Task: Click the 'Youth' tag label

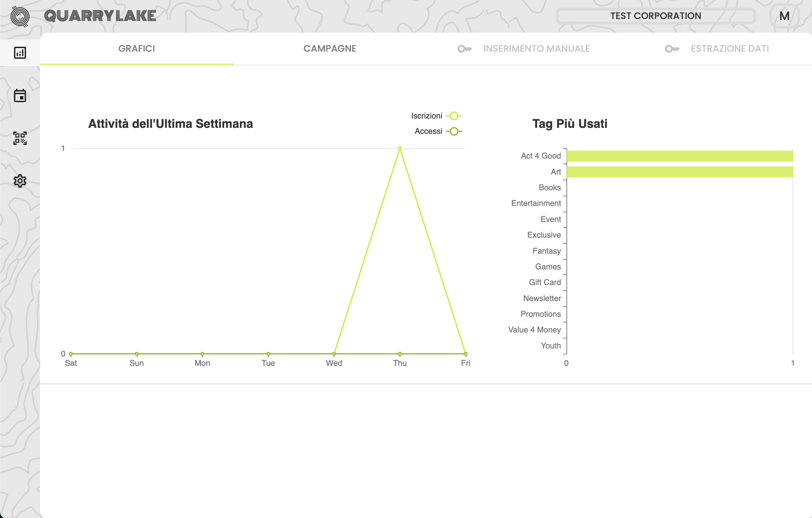Action: (x=551, y=345)
